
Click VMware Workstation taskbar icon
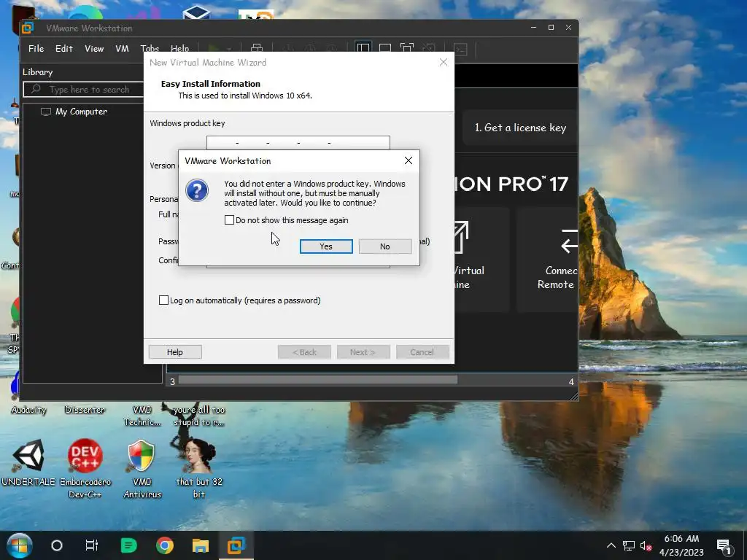[236, 545]
